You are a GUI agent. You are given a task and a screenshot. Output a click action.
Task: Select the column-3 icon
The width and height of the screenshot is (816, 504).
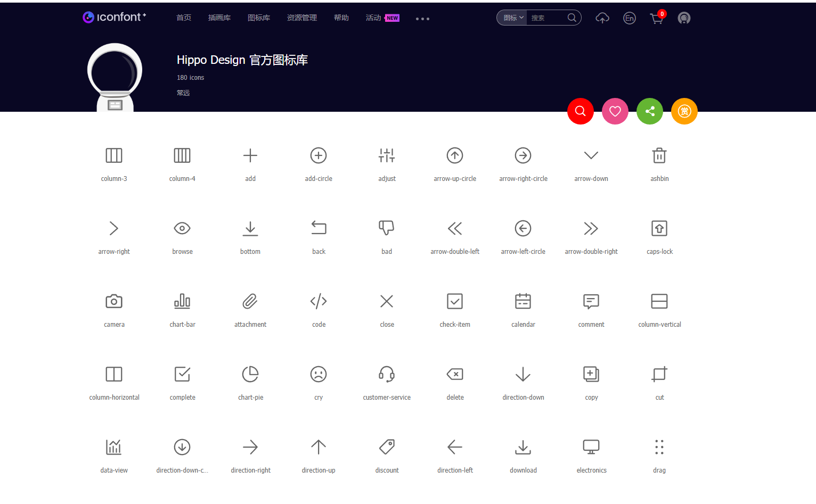pyautogui.click(x=114, y=155)
